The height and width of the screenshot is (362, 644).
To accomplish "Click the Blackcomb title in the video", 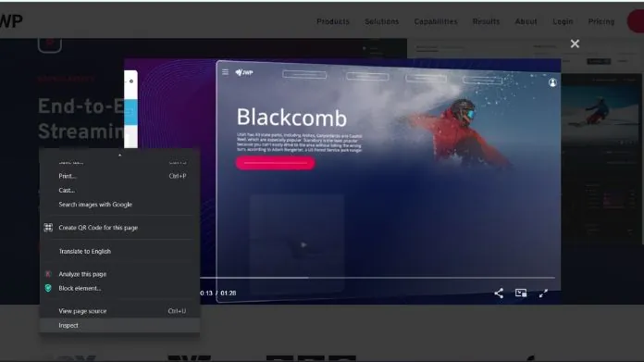I will [x=291, y=118].
